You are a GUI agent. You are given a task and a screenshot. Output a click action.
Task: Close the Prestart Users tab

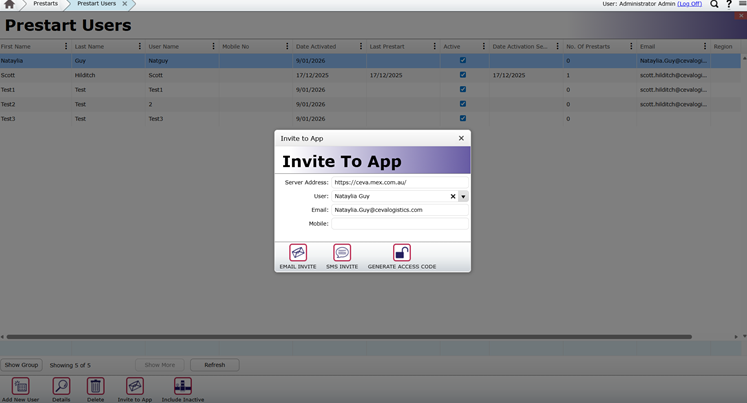click(125, 4)
